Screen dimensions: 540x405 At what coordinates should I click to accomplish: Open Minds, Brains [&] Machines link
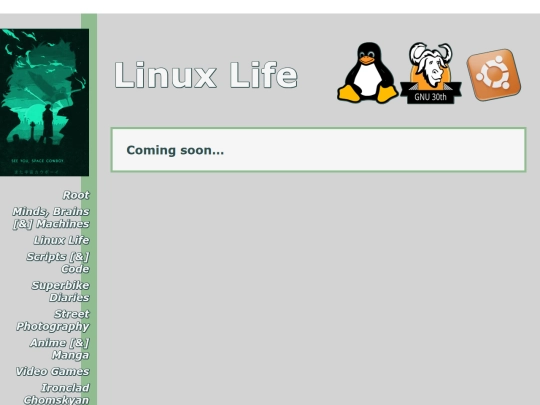click(x=51, y=218)
